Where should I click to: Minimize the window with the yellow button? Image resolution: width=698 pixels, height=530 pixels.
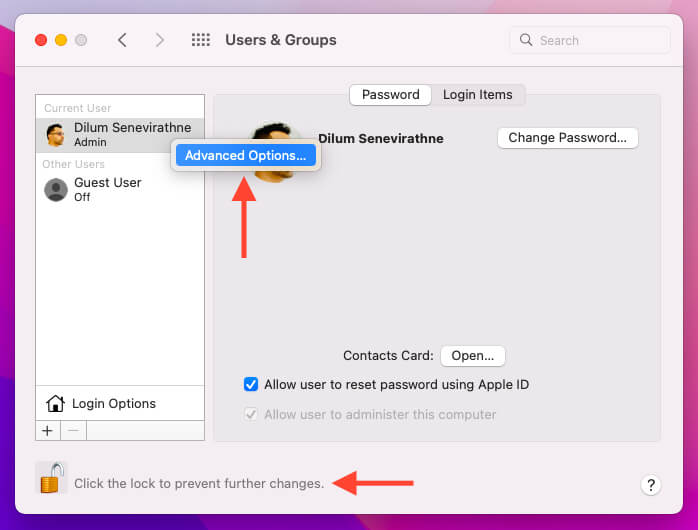(x=61, y=40)
